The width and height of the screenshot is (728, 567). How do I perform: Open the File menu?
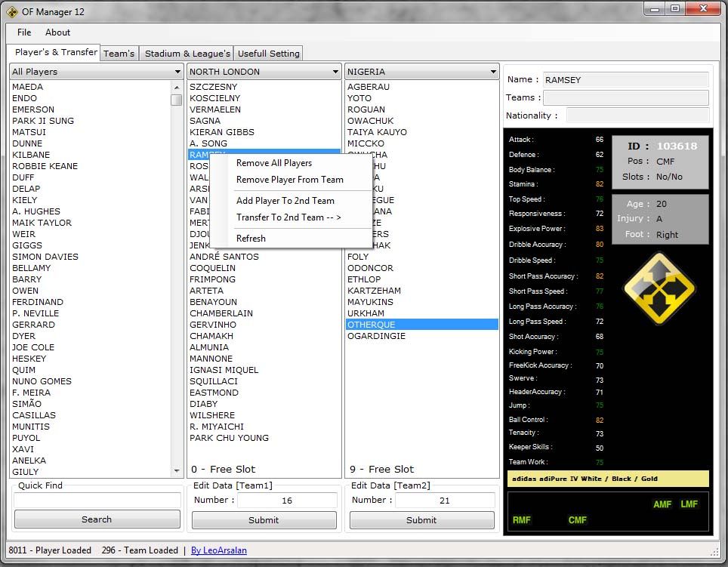point(24,32)
